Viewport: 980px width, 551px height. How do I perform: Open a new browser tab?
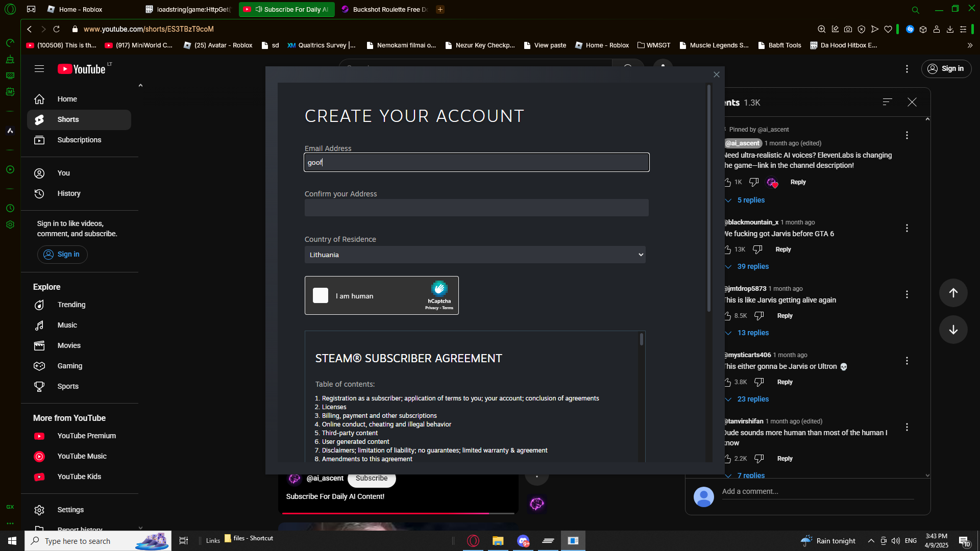click(440, 9)
